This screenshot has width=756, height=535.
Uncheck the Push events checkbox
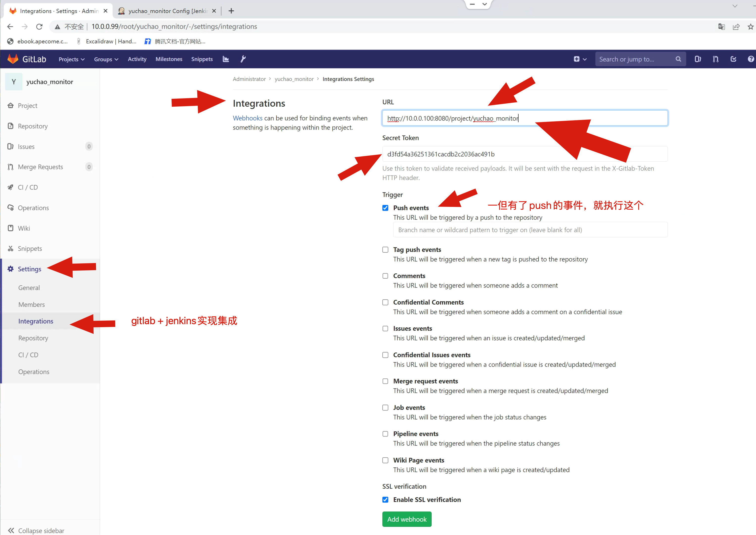pos(385,208)
